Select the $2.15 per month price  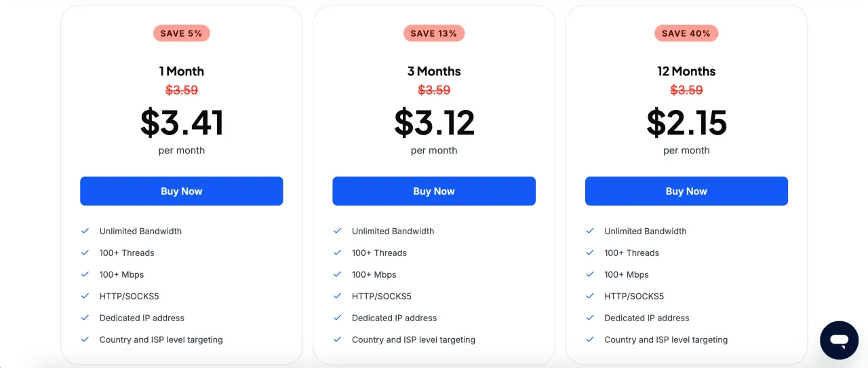[686, 123]
